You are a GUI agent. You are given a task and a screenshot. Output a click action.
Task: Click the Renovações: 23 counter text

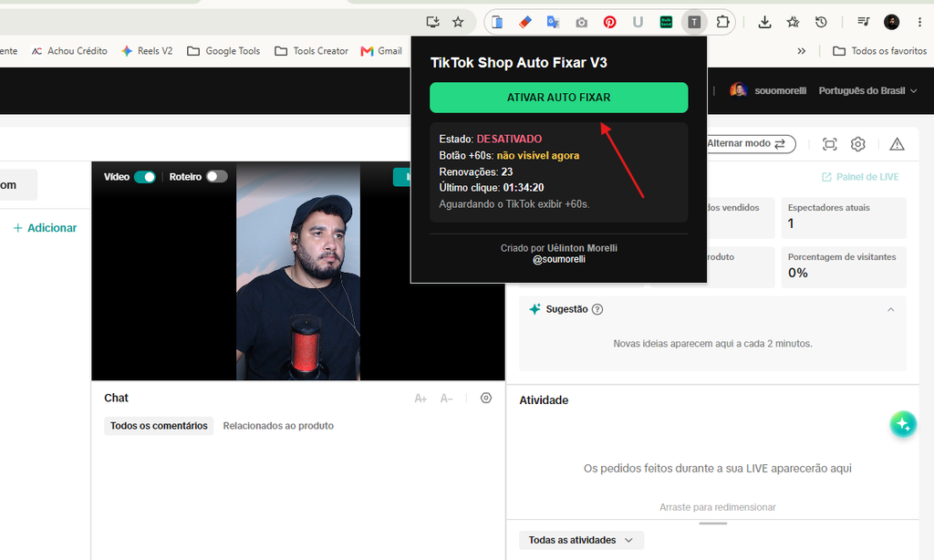coord(476,171)
